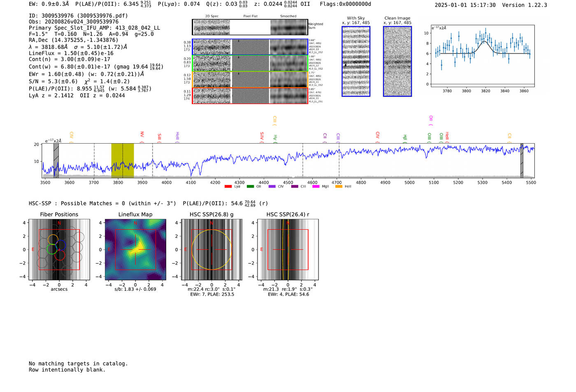This screenshot has height=392, width=576.
Task: Click the S/N = 5.3 value
Action: point(53,81)
